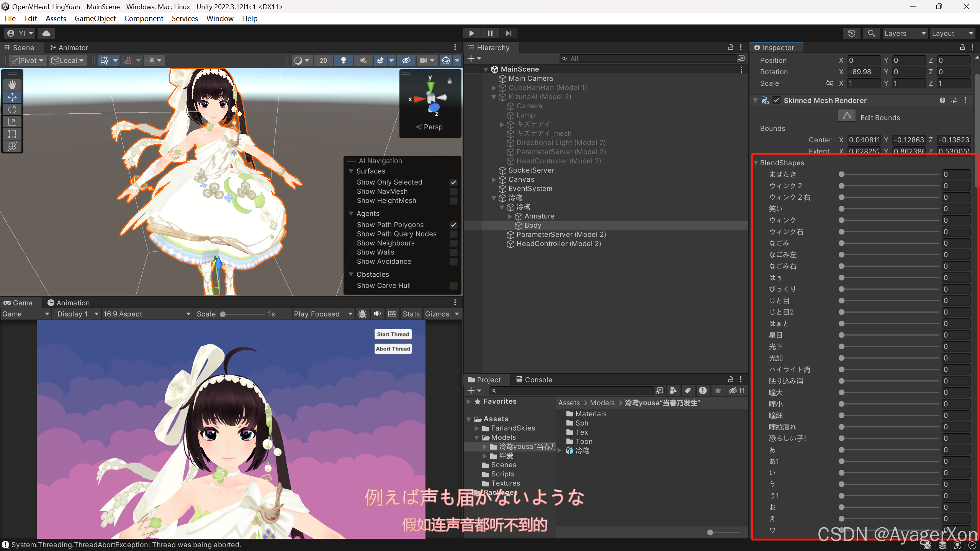
Task: Open the Layers dropdown
Action: pos(905,33)
